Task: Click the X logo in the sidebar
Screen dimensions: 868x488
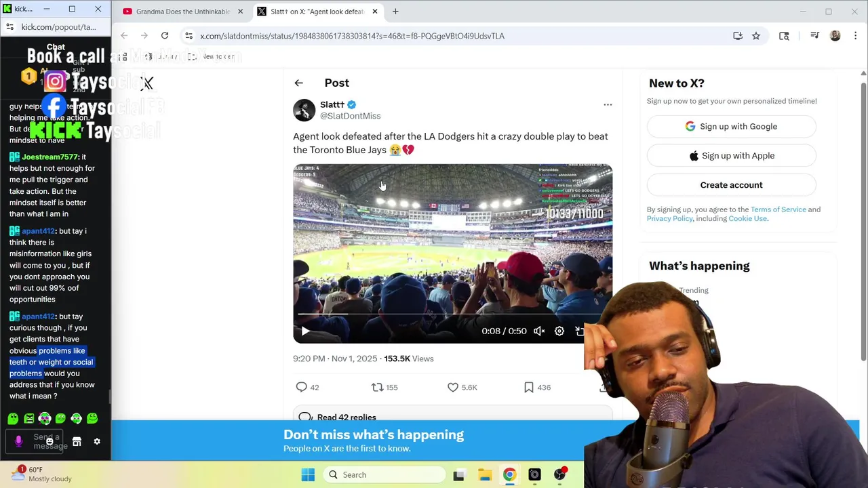Action: (147, 83)
